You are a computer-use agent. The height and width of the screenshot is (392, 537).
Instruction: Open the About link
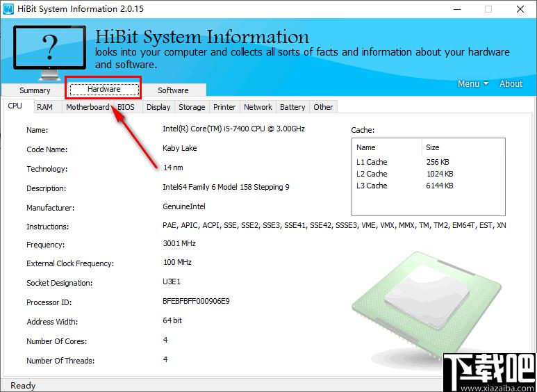pos(511,83)
